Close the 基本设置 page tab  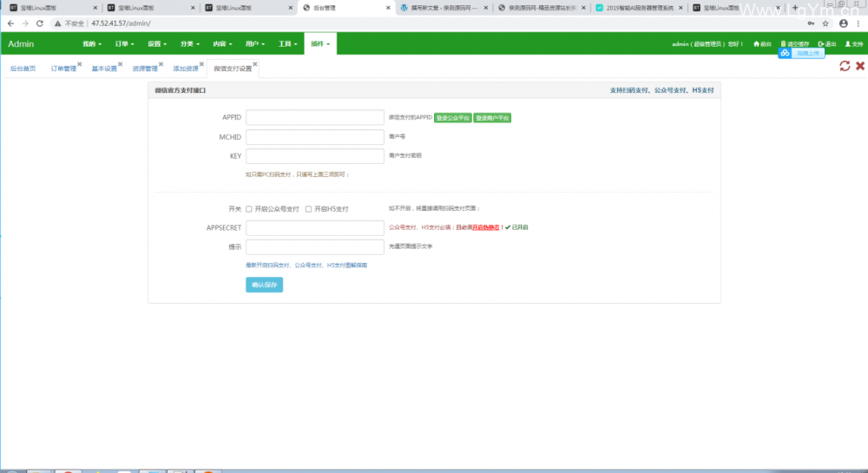120,64
